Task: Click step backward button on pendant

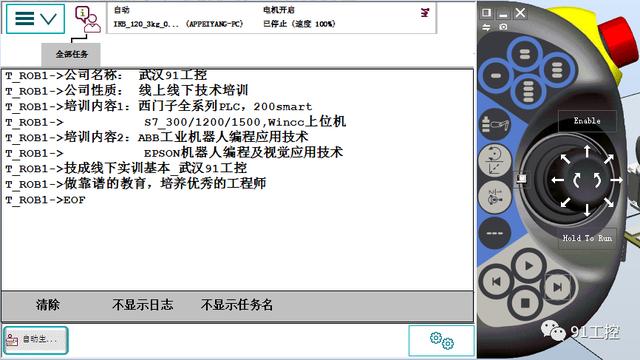Action: (x=496, y=282)
